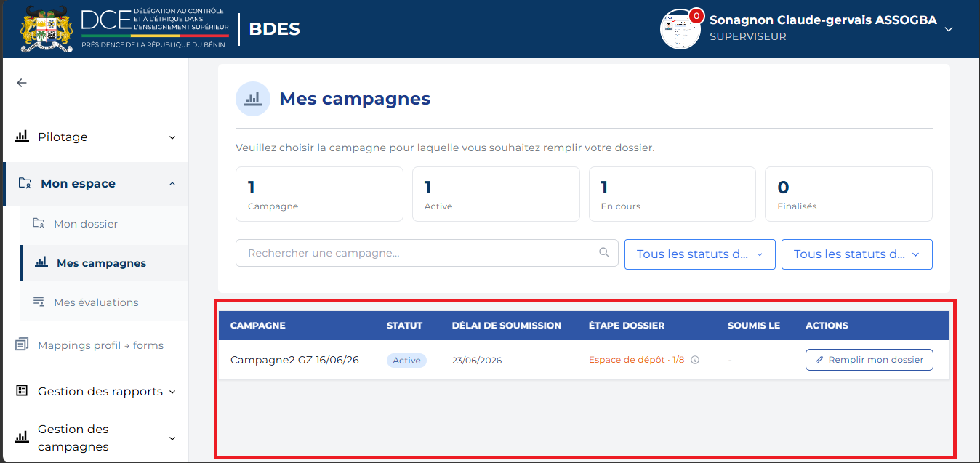The height and width of the screenshot is (463, 980).
Task: Click the Active status badge
Action: 406,360
